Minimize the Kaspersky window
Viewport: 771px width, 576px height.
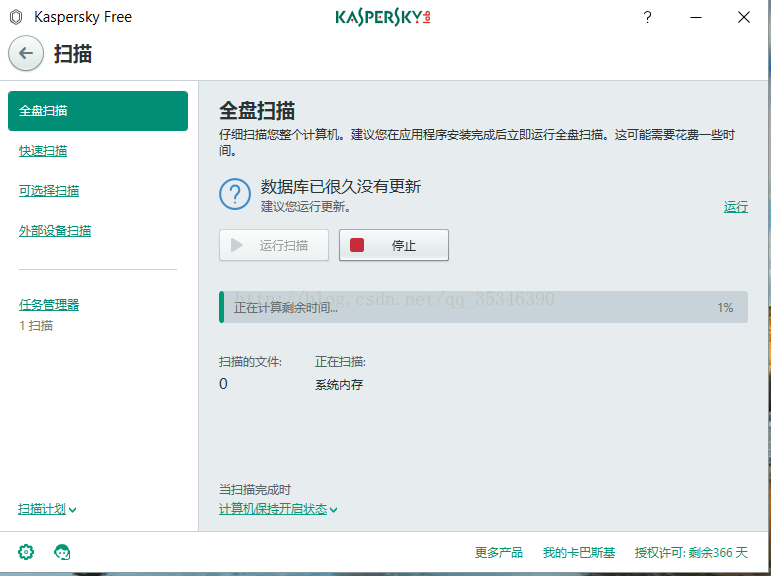[x=696, y=17]
